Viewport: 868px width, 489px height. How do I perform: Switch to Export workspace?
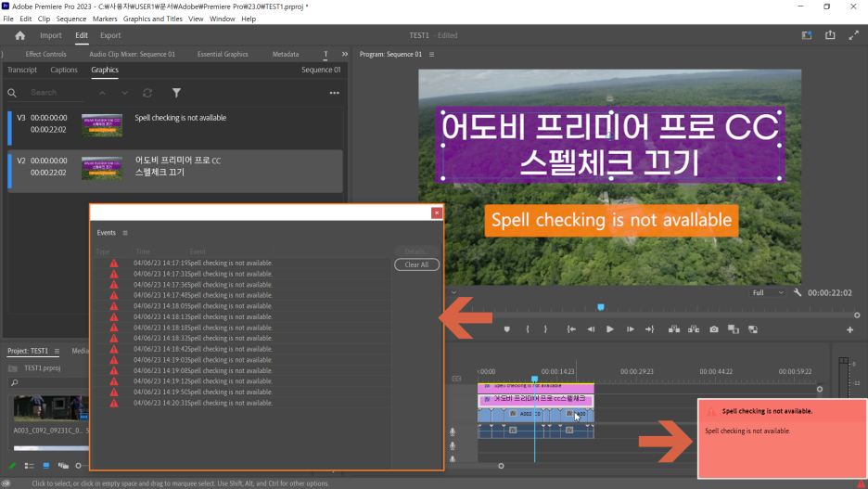[x=110, y=35]
